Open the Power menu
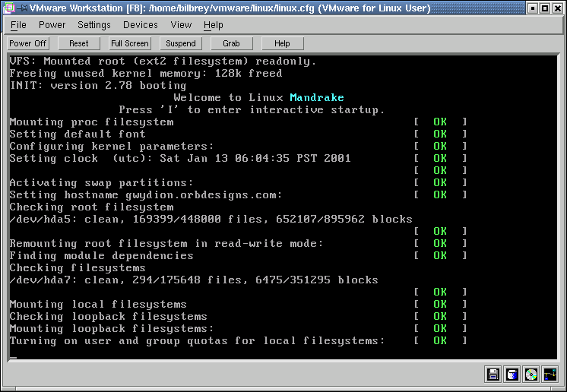 [x=52, y=25]
